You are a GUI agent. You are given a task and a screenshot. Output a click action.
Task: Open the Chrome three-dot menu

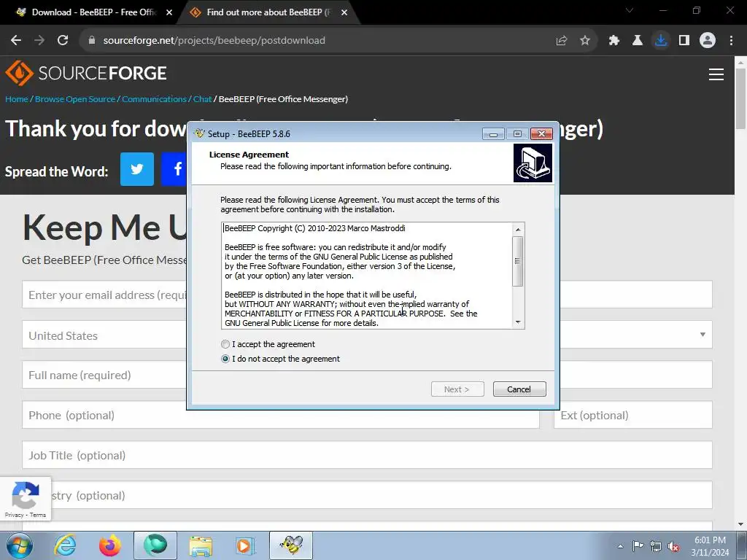pos(731,41)
